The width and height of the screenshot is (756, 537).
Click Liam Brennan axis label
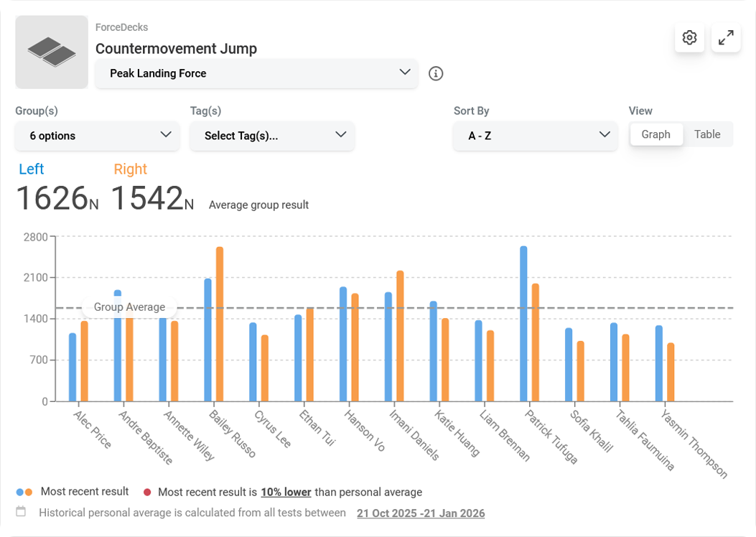point(504,436)
